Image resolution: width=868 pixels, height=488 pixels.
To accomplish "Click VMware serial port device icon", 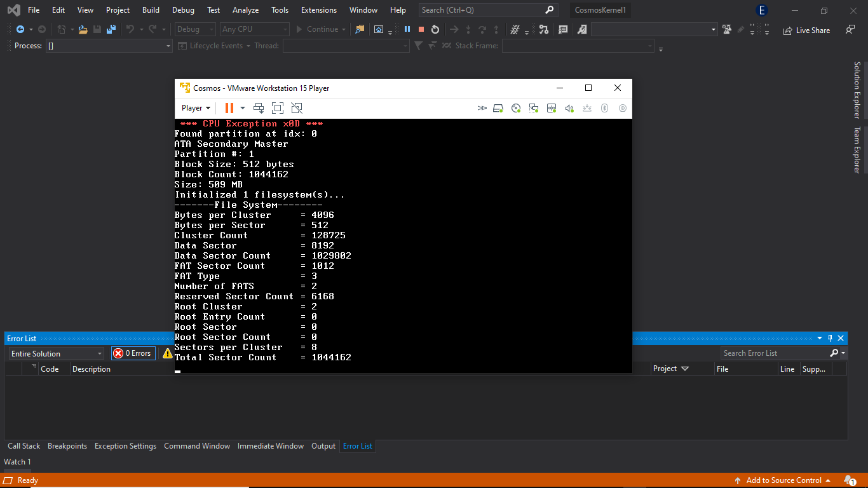I will coord(552,108).
